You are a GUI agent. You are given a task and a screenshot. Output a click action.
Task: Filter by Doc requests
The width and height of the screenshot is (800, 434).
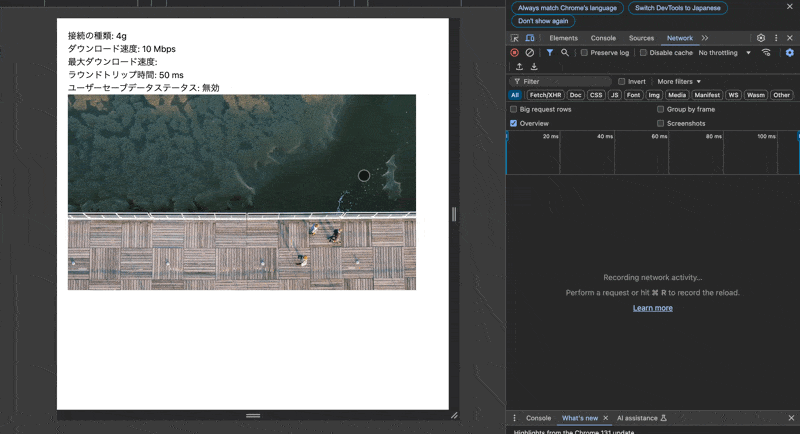tap(576, 95)
